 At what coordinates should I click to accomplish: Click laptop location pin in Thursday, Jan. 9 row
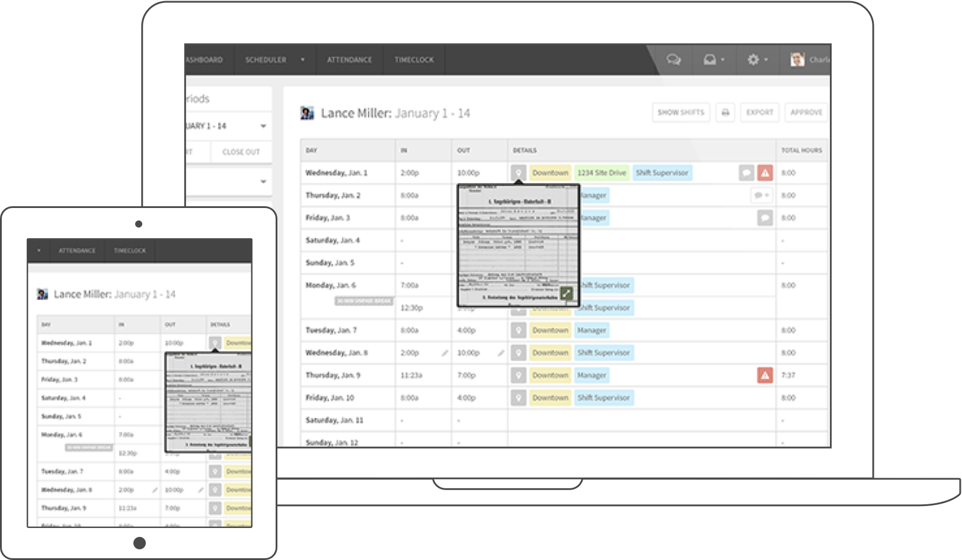pyautogui.click(x=519, y=375)
